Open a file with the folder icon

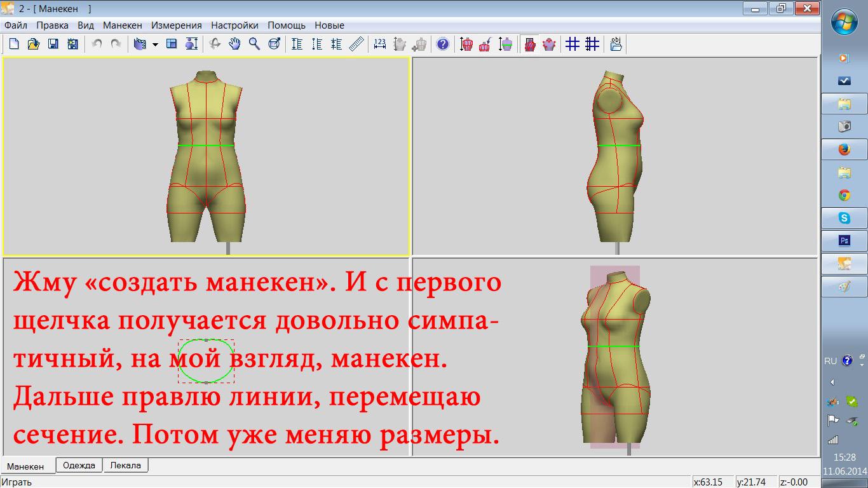click(34, 44)
